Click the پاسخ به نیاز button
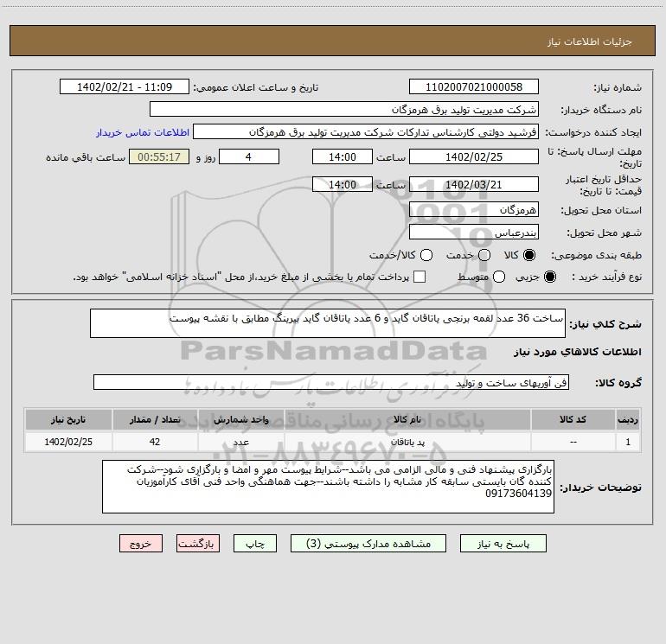The height and width of the screenshot is (644, 666). pos(503,544)
